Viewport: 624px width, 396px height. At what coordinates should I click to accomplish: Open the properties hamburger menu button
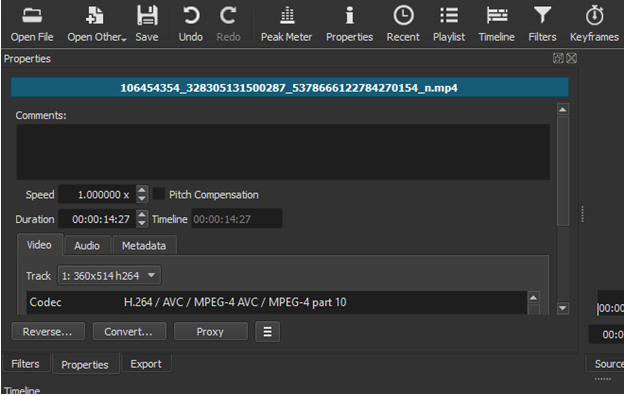pyautogui.click(x=267, y=332)
